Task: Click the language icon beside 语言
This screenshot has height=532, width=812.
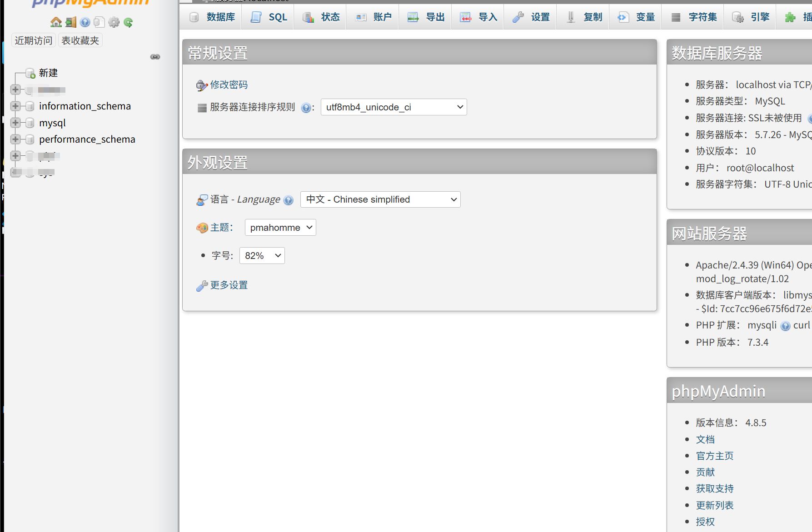Action: (202, 200)
